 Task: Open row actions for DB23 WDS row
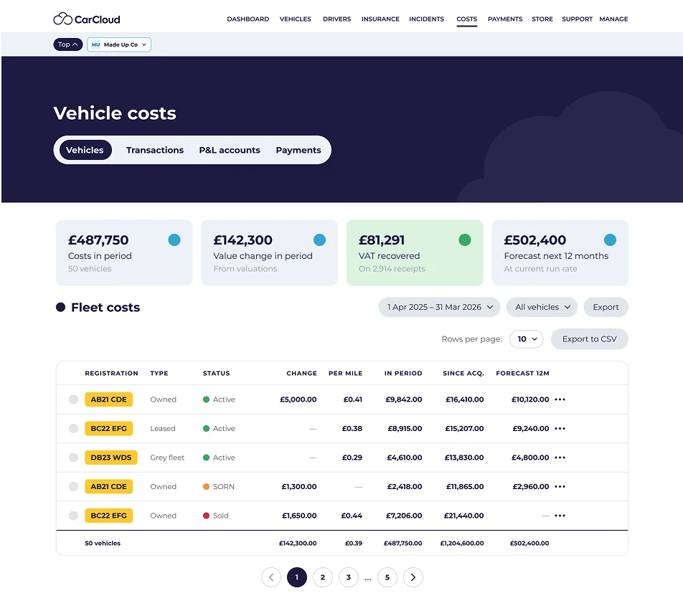560,458
